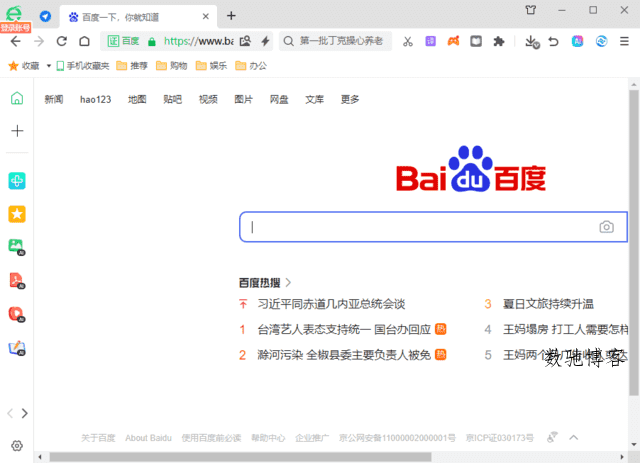Image resolution: width=640 pixels, height=463 pixels.
Task: Open the scissors screenshot tool
Action: 408,41
